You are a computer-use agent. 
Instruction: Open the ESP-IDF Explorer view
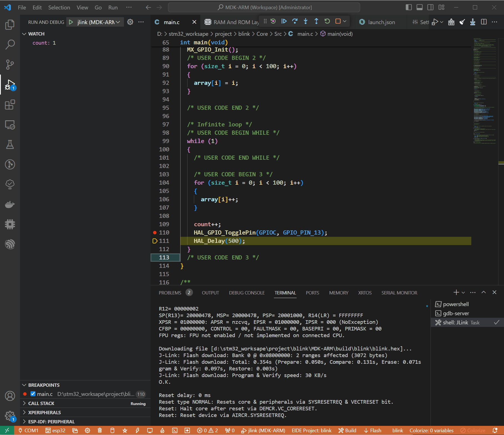tap(10, 244)
